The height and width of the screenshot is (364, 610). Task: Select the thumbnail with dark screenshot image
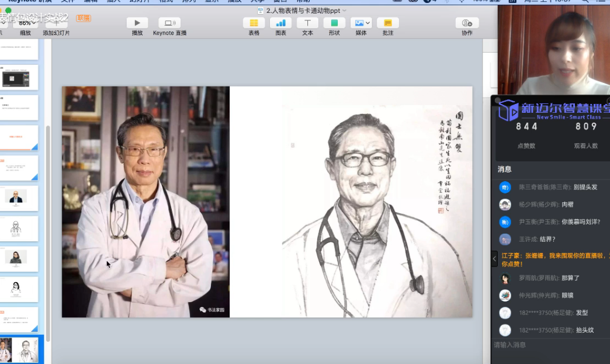(x=19, y=77)
